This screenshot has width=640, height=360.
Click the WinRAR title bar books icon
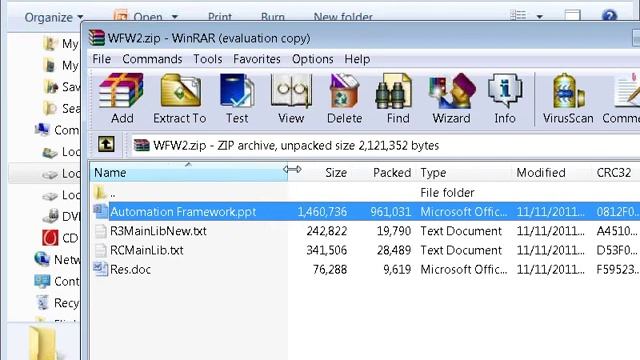coord(97,38)
